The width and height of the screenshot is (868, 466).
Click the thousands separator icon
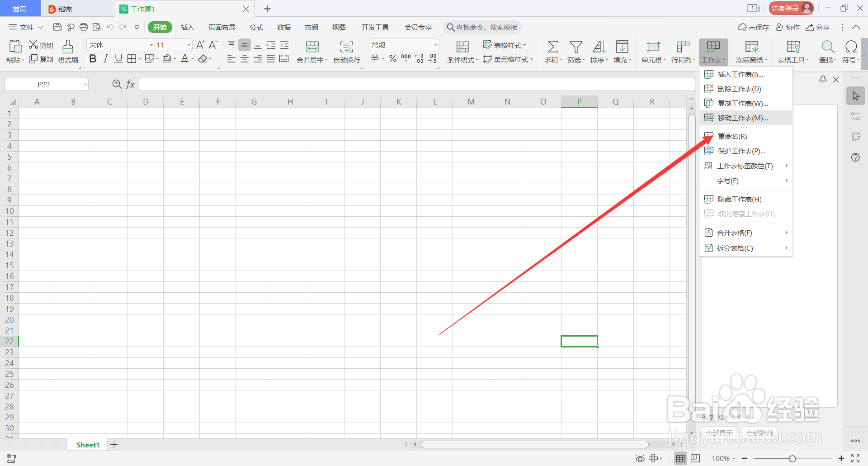tap(406, 58)
